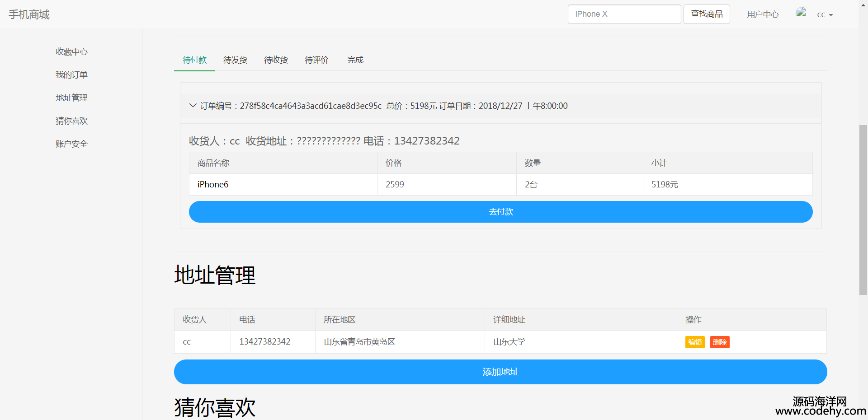Click the blue 去付款 pay button
868x420 pixels.
coord(500,212)
